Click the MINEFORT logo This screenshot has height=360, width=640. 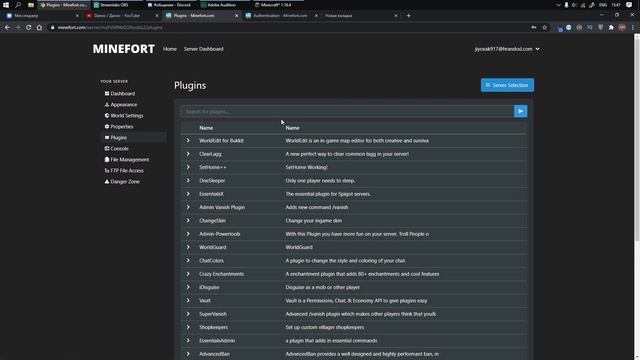point(124,49)
